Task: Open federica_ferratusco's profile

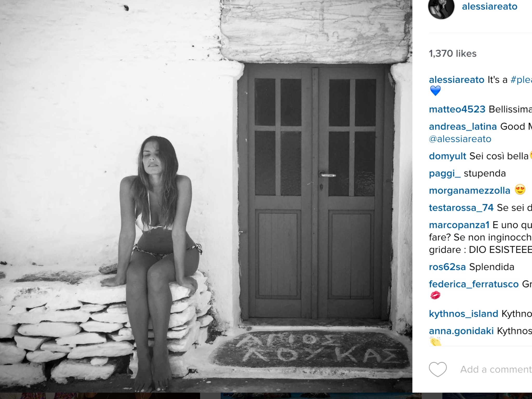Action: 474,284
